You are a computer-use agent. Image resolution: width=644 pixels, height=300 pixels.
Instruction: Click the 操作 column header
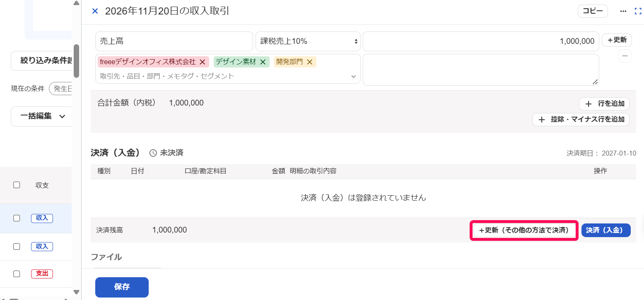coord(601,170)
